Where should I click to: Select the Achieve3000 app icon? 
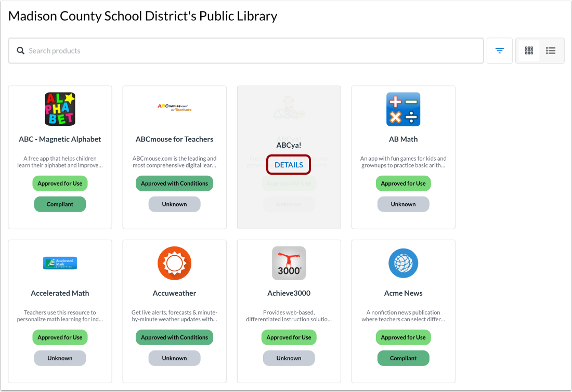tap(289, 263)
